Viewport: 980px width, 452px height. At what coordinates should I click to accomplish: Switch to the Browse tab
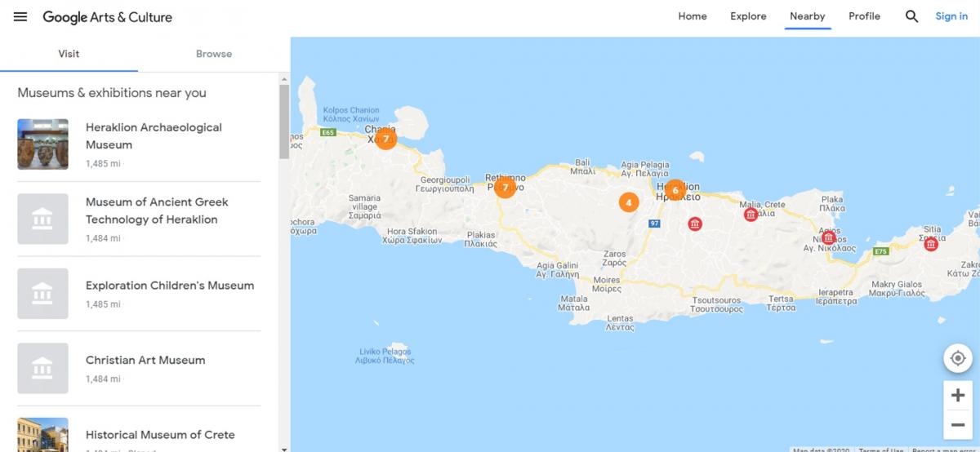[214, 54]
